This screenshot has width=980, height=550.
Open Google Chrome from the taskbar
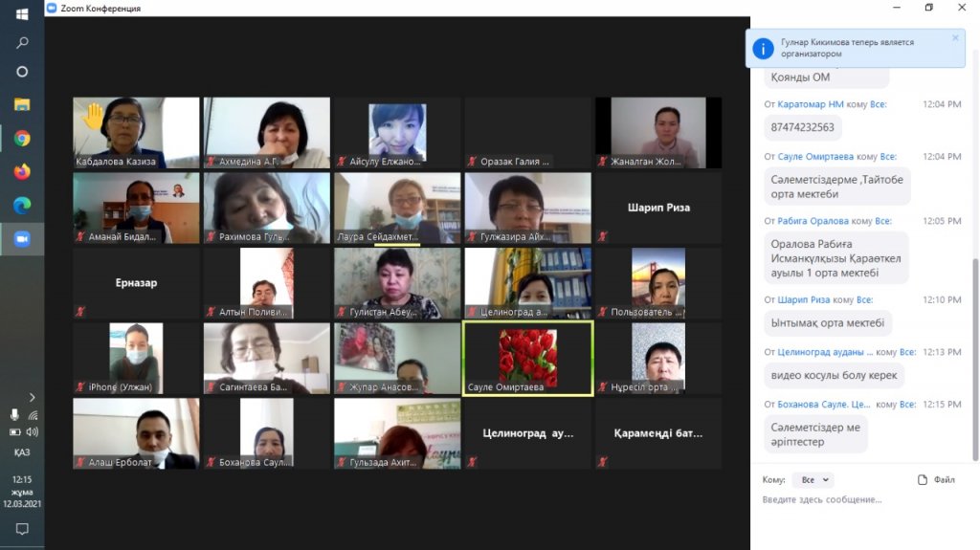(x=21, y=139)
